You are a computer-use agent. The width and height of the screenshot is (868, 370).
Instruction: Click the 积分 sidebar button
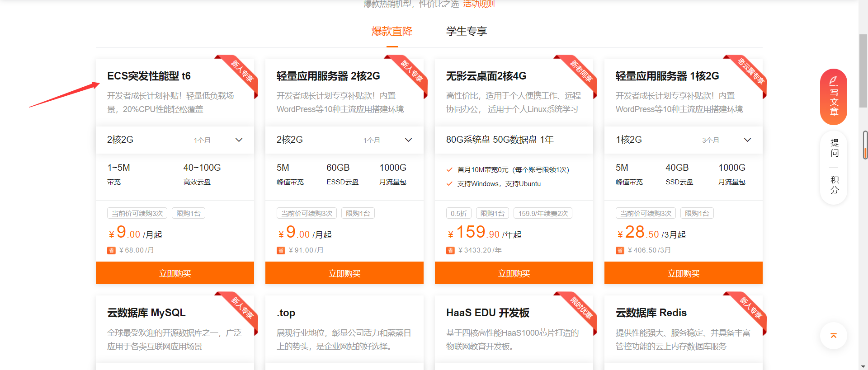(x=834, y=185)
